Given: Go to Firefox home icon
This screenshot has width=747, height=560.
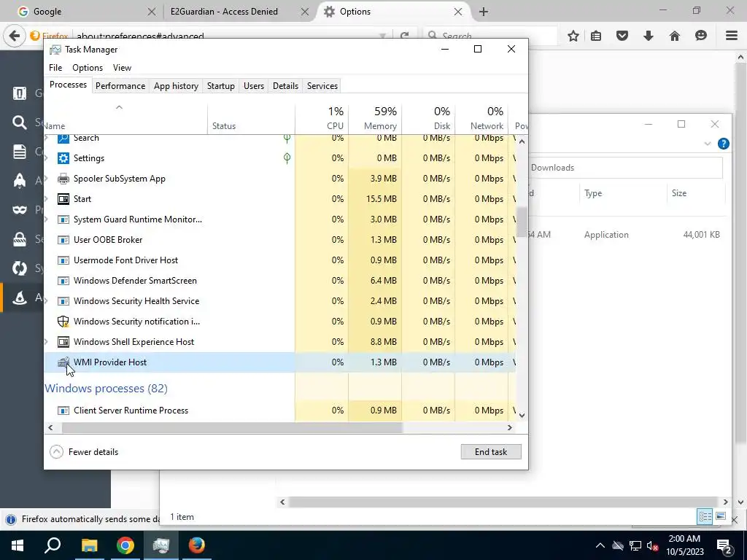Looking at the screenshot, I should (x=675, y=36).
